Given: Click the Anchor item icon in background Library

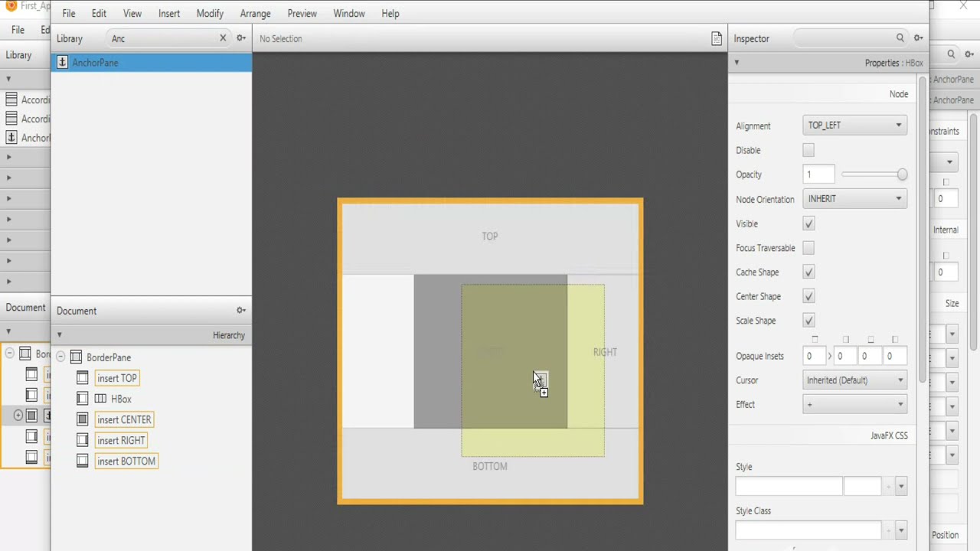Looking at the screenshot, I should click(11, 138).
